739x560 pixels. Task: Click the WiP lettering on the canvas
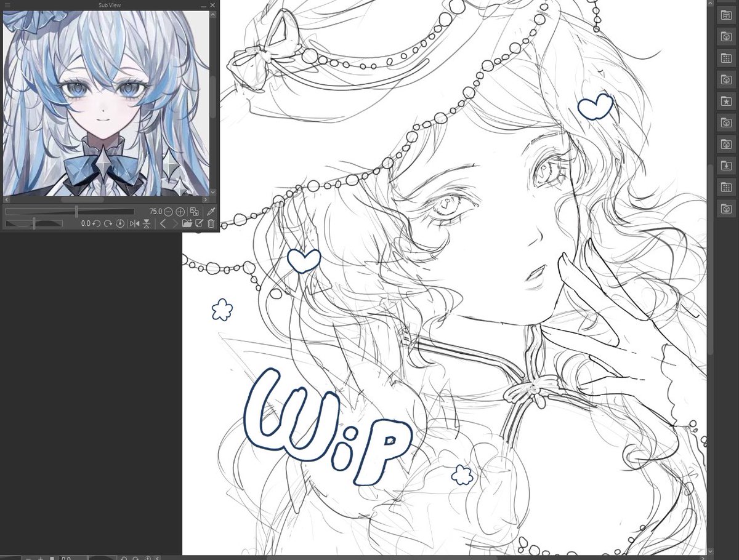pyautogui.click(x=328, y=426)
